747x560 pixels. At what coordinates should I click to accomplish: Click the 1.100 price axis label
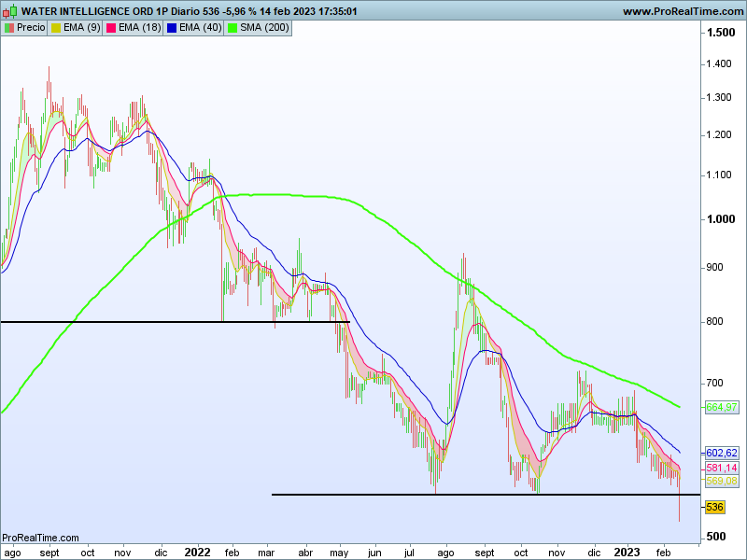click(719, 175)
